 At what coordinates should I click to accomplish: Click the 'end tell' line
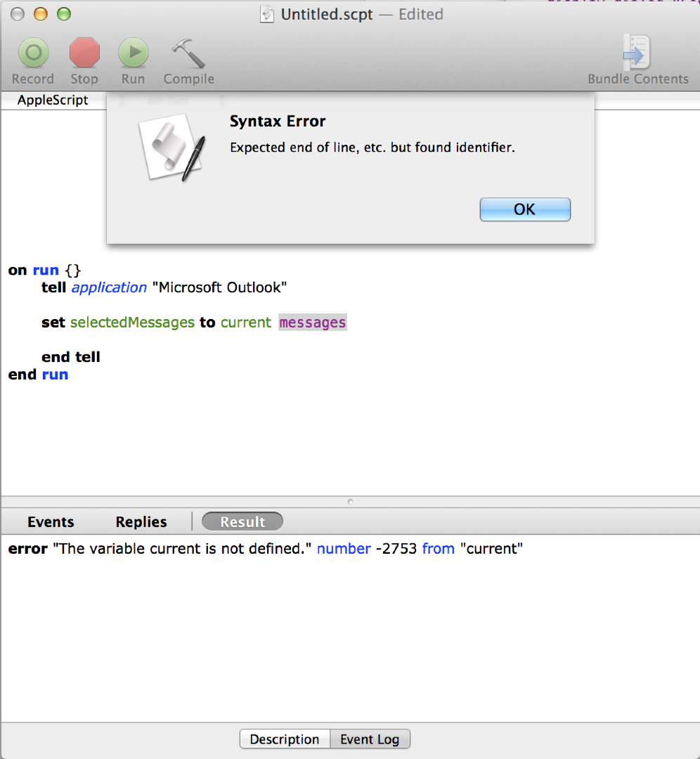[71, 357]
